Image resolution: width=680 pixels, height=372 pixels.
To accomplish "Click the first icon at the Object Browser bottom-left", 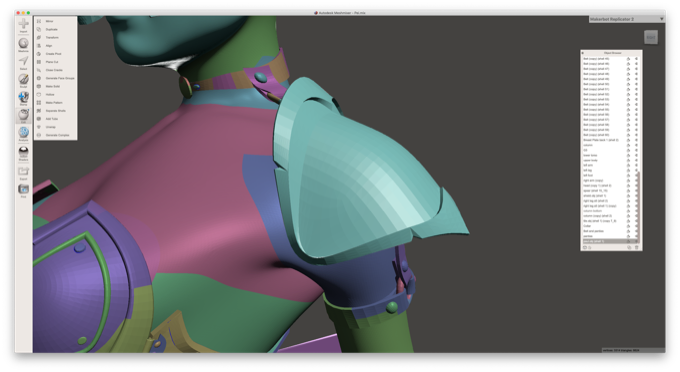I will coord(585,247).
